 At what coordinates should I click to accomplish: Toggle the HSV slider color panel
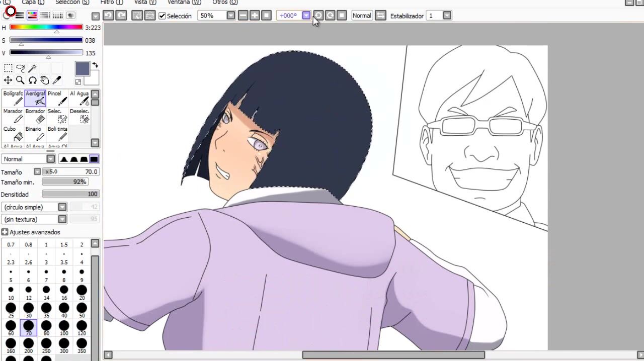[x=32, y=16]
